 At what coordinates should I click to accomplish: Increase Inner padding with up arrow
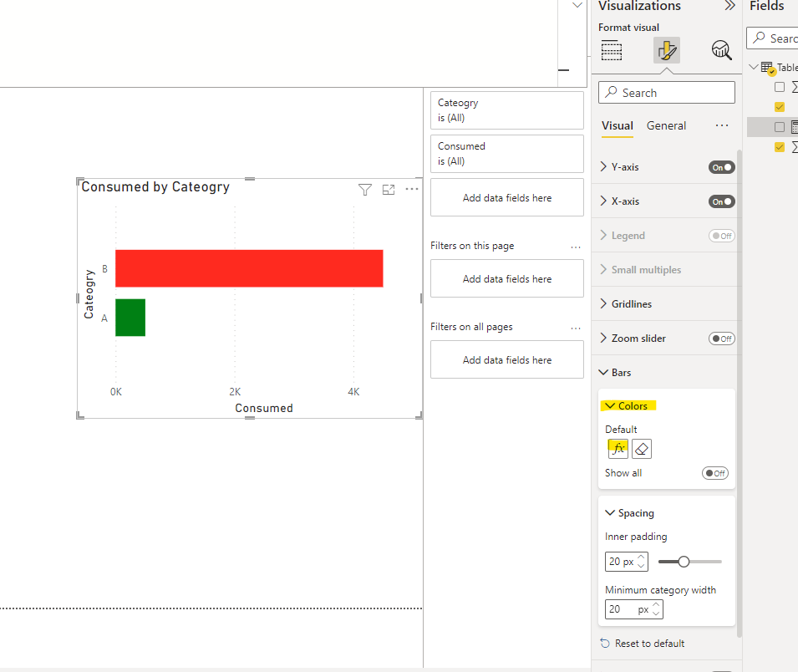point(641,557)
